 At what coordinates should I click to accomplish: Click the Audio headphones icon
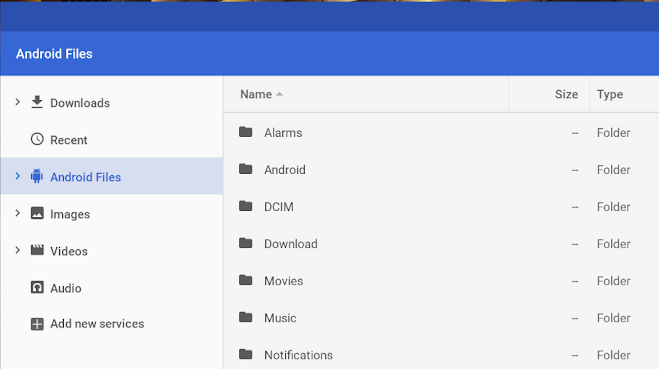coord(37,287)
